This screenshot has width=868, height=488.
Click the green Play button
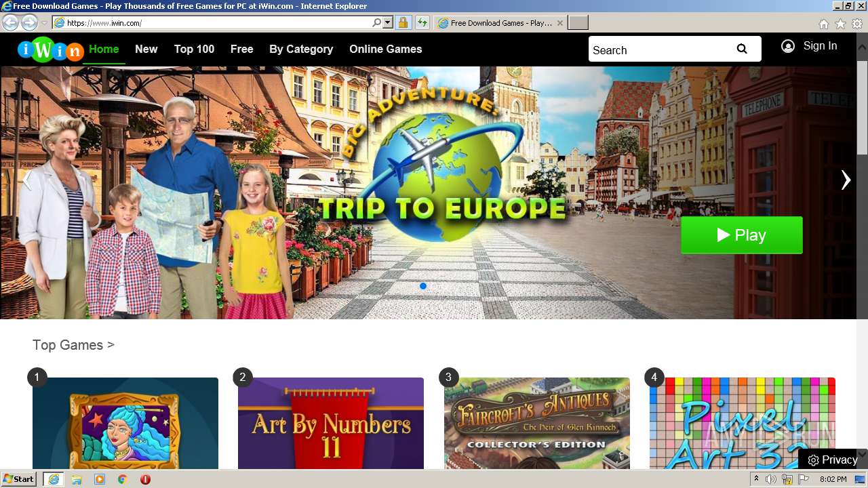click(x=741, y=235)
